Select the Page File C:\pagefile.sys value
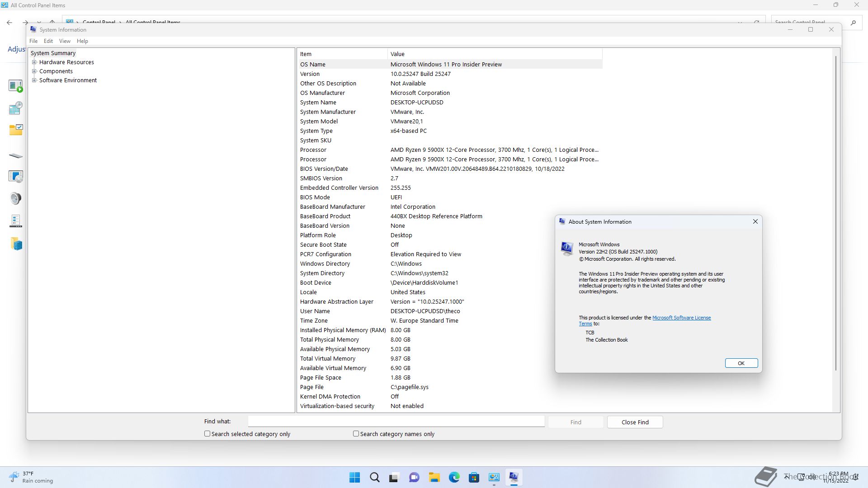This screenshot has height=488, width=868. pyautogui.click(x=410, y=387)
